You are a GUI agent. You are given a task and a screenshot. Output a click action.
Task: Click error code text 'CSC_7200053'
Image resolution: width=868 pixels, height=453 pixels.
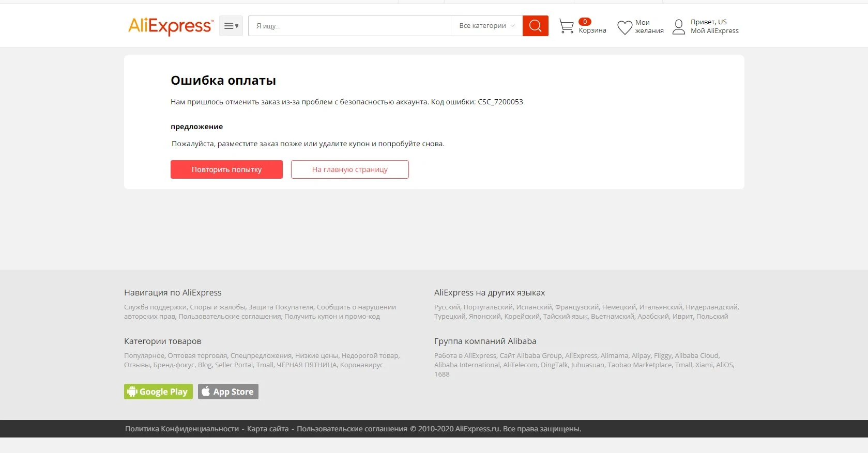[500, 102]
